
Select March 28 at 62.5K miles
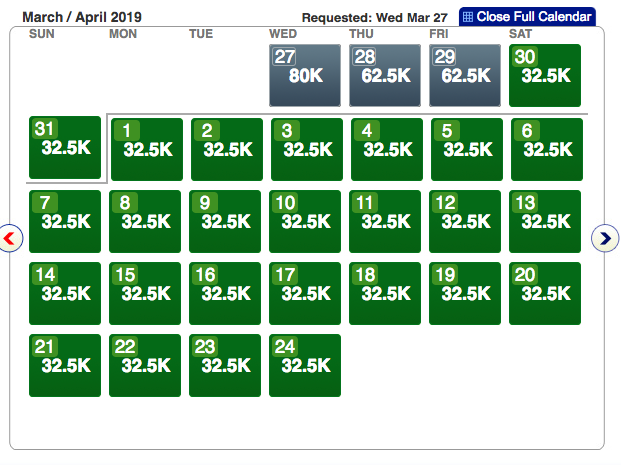385,75
